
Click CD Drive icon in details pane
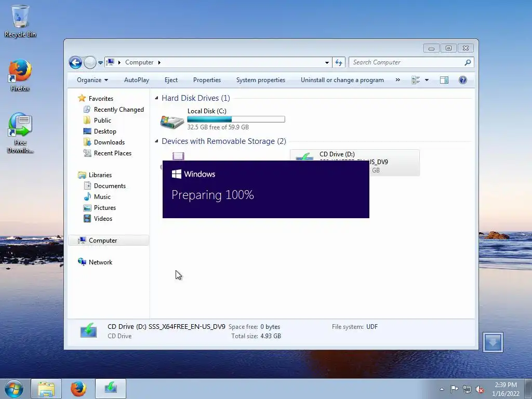click(88, 331)
